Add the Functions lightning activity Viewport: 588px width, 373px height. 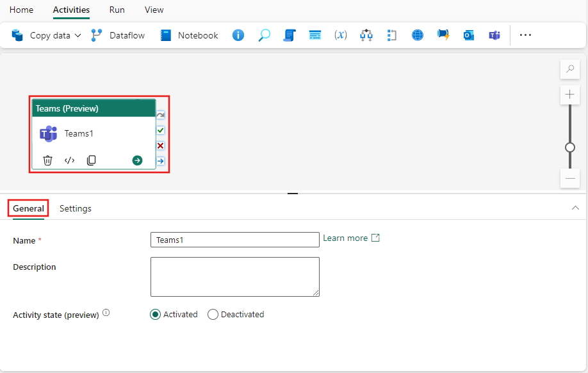tap(443, 35)
